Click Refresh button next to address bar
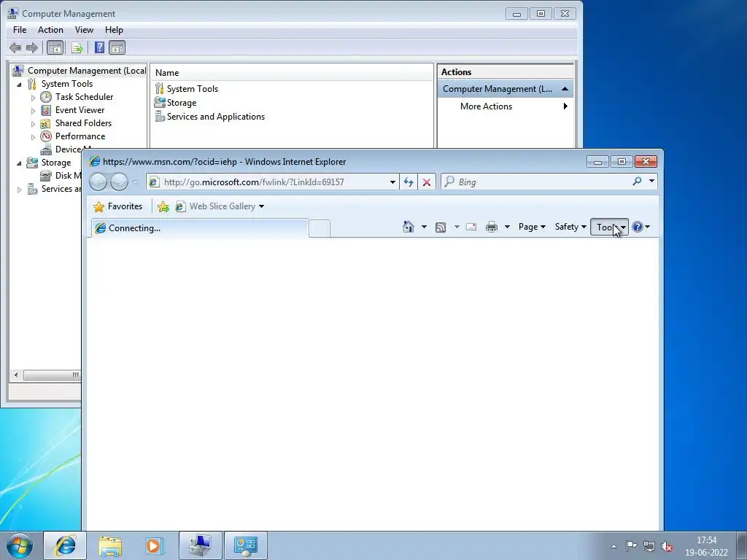Image resolution: width=747 pixels, height=560 pixels. pyautogui.click(x=409, y=182)
